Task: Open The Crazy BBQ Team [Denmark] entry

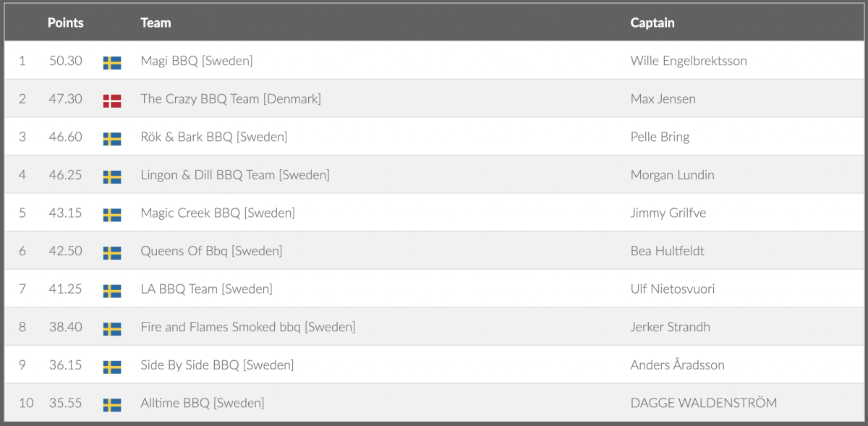Action: 231,99
